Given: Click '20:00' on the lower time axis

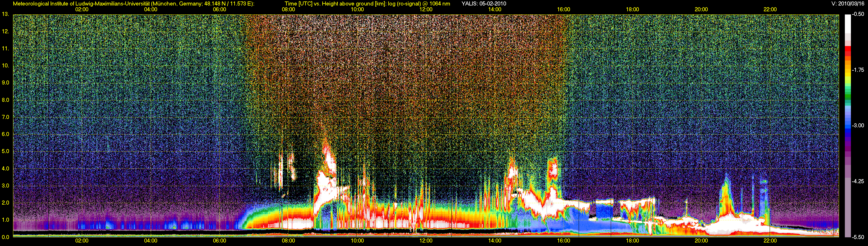Looking at the screenshot, I should click(x=701, y=241).
